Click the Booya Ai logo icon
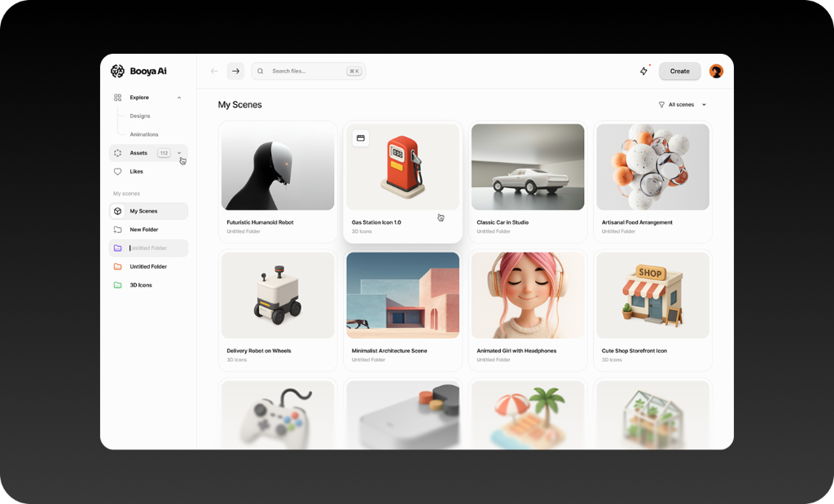 [117, 71]
